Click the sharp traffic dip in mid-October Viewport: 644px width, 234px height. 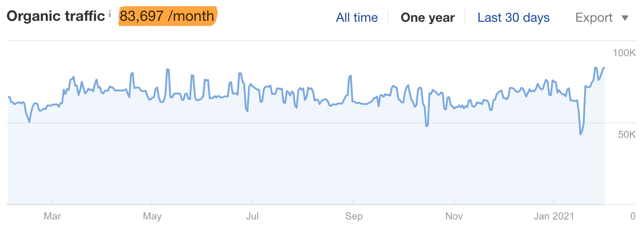coord(427,126)
